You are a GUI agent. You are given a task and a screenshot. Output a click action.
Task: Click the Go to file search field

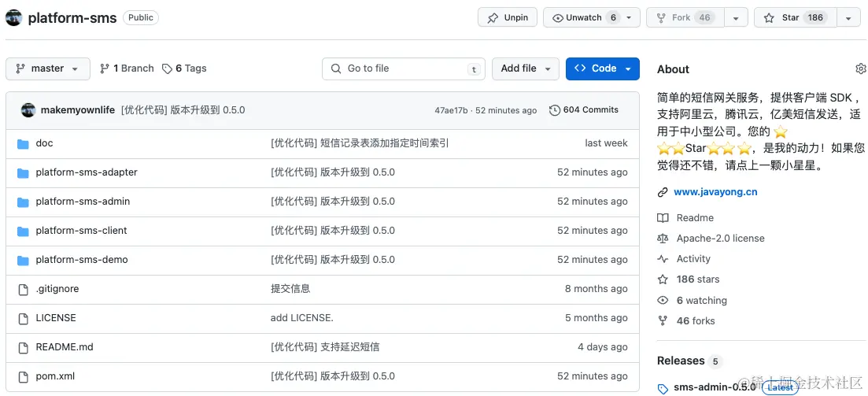404,68
